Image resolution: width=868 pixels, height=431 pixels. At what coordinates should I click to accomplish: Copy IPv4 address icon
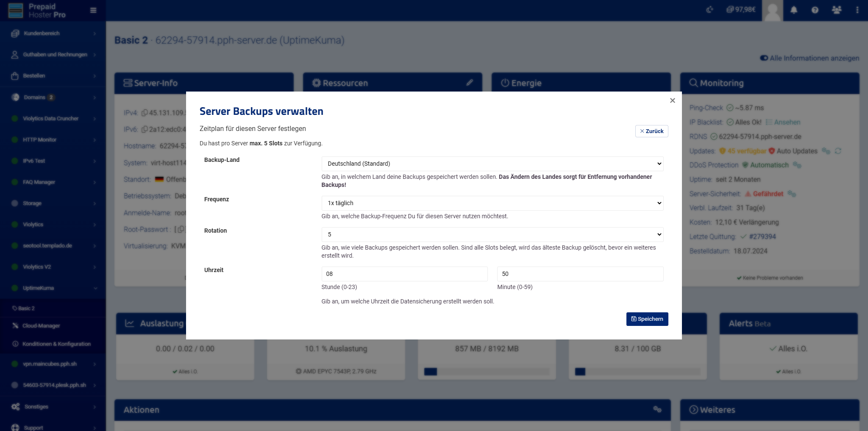pos(144,113)
